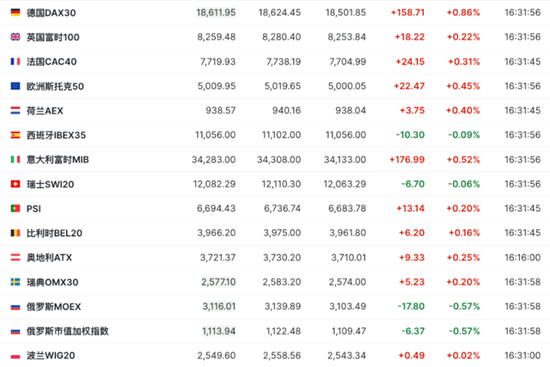
Task: Open the 俄罗斯市值加权指数 link
Action: (x=68, y=331)
